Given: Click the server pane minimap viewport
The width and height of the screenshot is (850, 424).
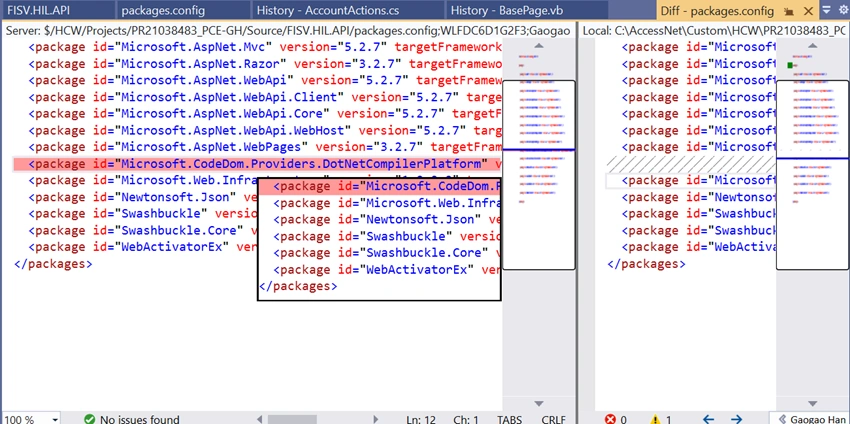Looking at the screenshot, I should [538, 175].
